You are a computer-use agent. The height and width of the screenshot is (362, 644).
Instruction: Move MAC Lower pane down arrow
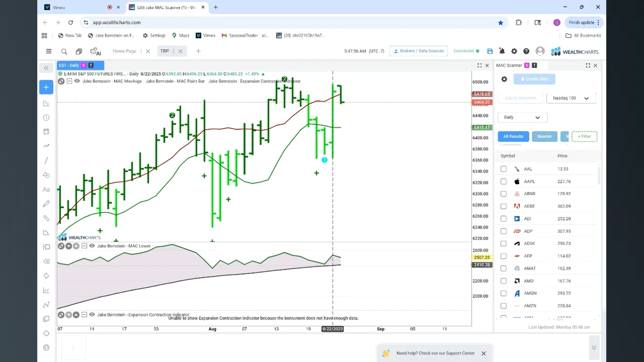[x=69, y=246]
